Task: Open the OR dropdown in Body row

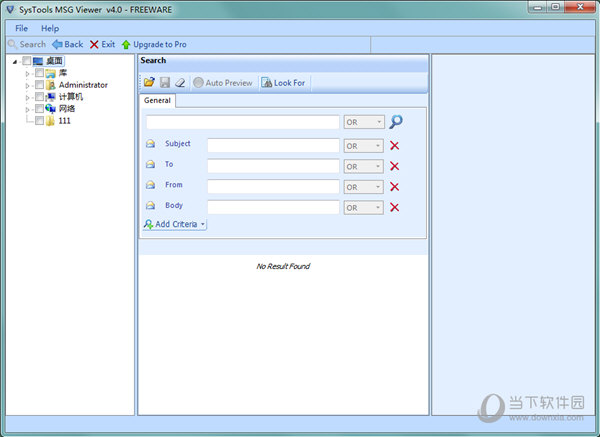Action: pos(364,208)
